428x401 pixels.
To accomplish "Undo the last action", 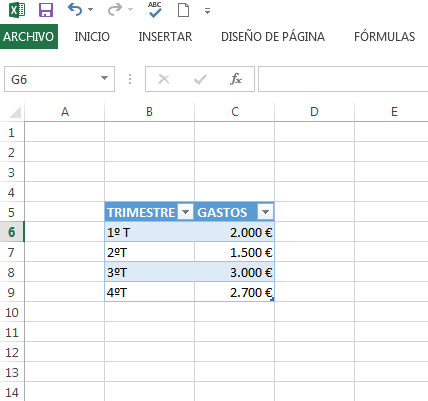I will click(75, 10).
